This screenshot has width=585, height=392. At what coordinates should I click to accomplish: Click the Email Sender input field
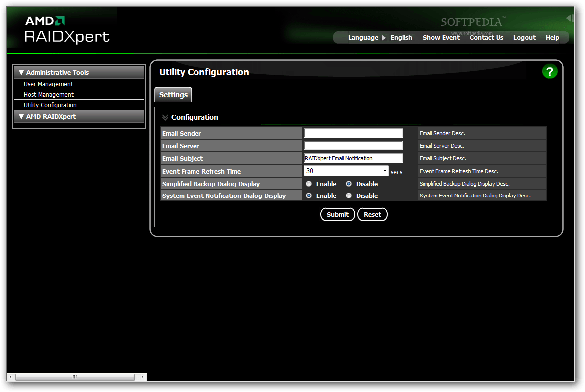pos(353,133)
